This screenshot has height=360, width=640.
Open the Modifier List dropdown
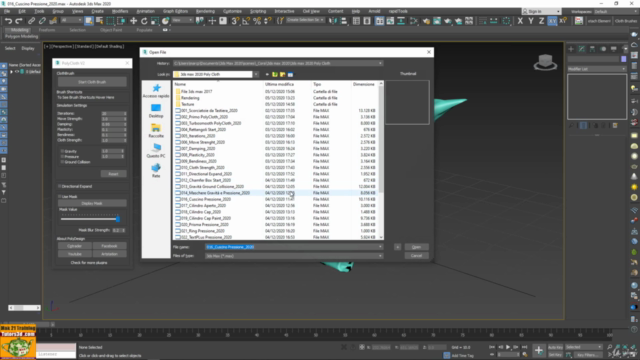[x=597, y=69]
